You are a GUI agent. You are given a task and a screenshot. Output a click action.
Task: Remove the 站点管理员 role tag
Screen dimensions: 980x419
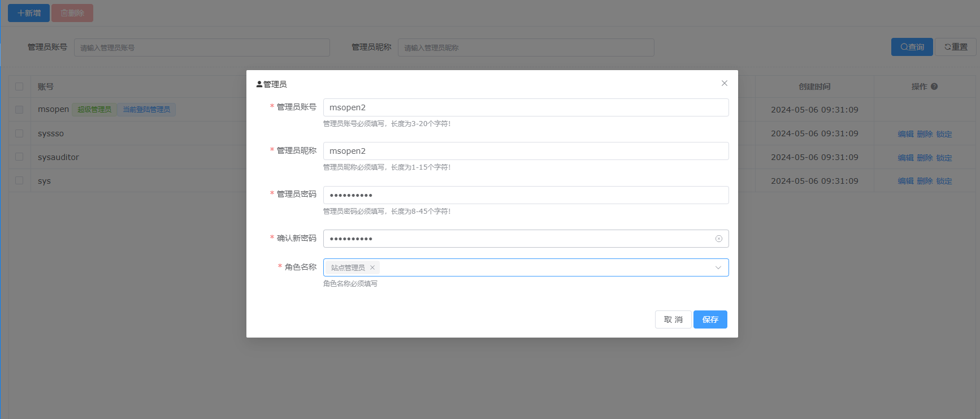pos(372,267)
